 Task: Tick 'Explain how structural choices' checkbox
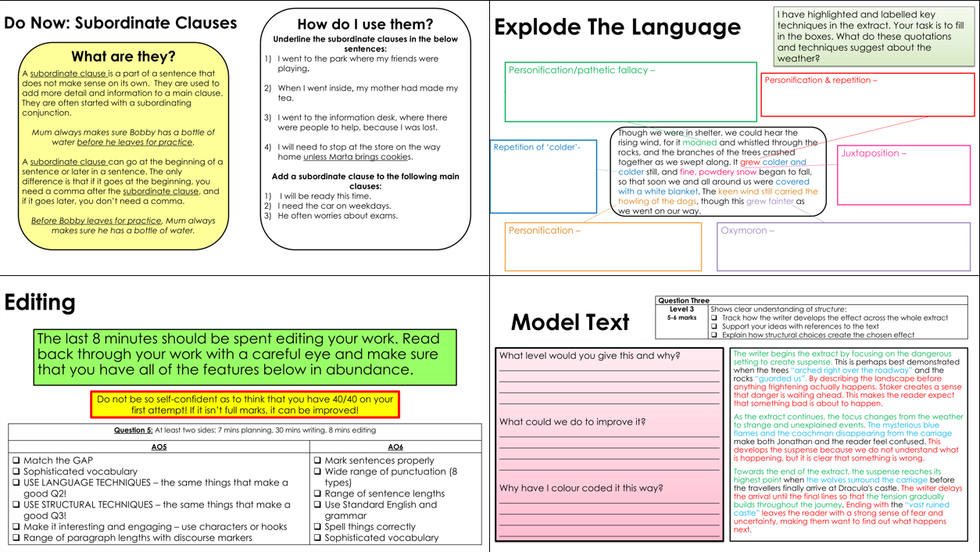click(x=714, y=335)
